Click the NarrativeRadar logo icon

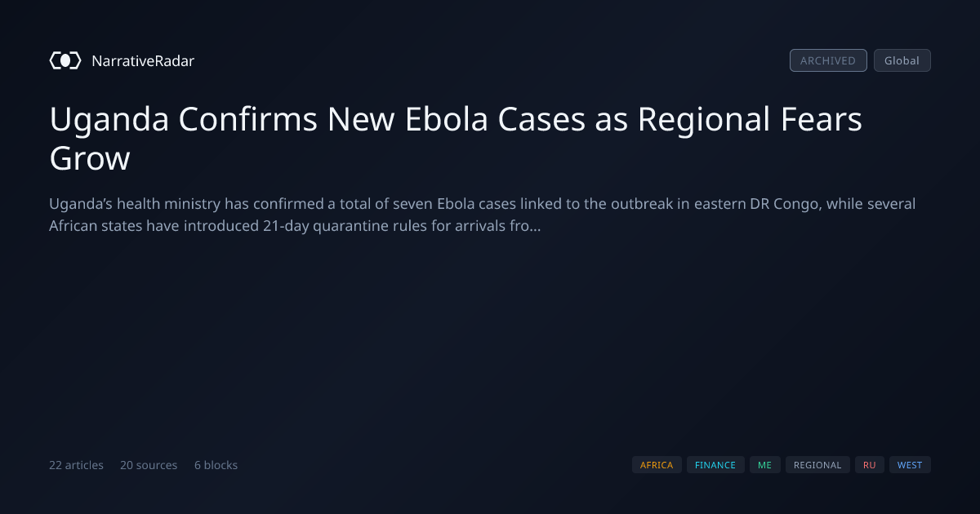65,60
